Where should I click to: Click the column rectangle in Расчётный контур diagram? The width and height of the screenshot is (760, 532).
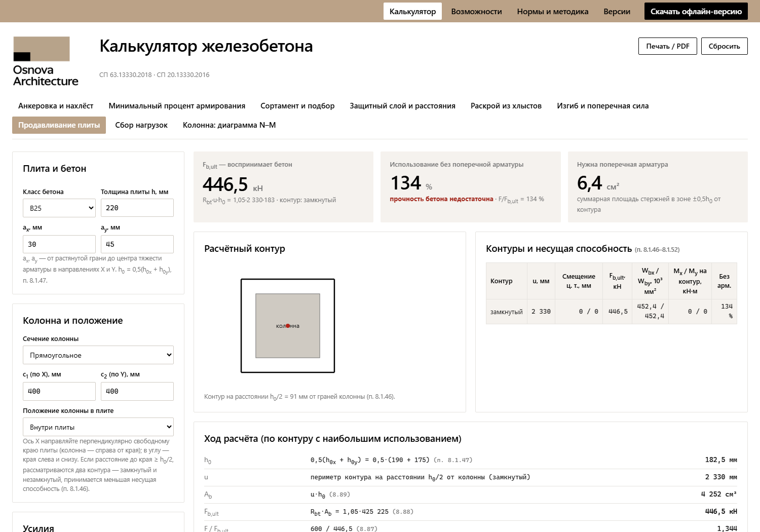click(x=288, y=326)
